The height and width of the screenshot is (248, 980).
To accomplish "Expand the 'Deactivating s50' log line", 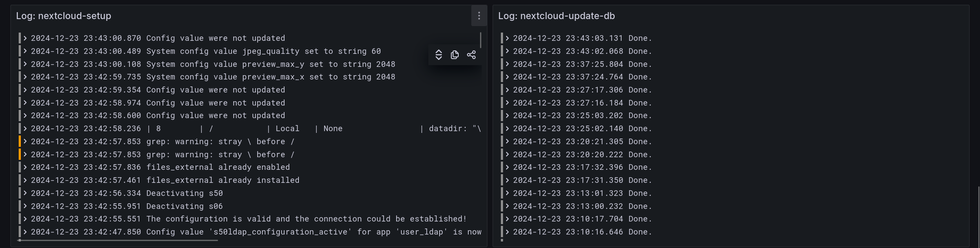I will [25, 193].
